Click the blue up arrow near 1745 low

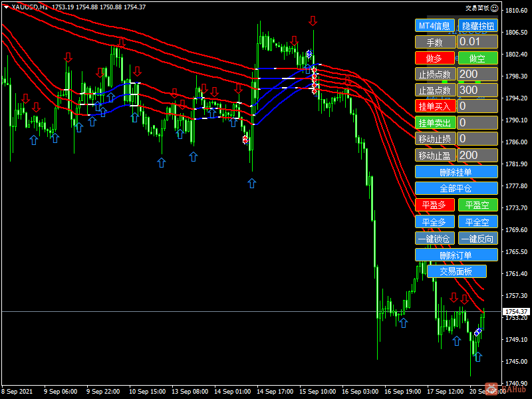(x=478, y=357)
